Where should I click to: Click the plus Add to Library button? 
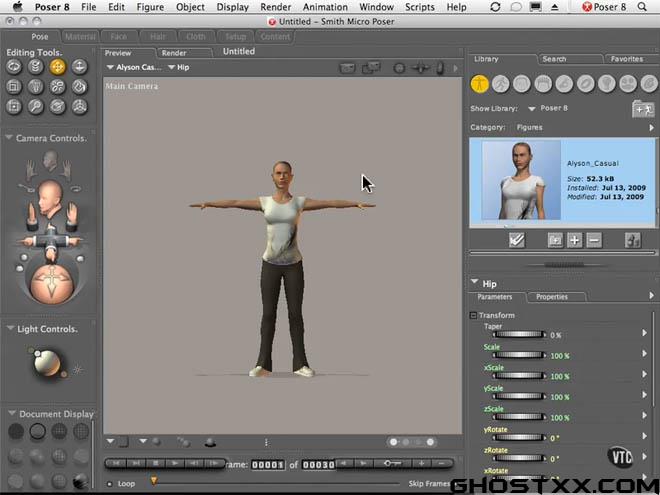pyautogui.click(x=575, y=240)
